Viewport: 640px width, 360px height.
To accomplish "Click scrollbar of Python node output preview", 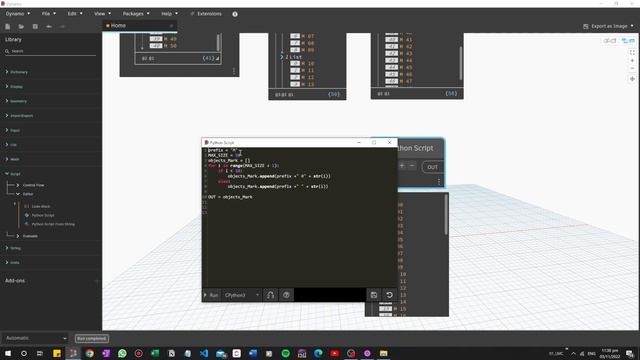I will [x=446, y=215].
